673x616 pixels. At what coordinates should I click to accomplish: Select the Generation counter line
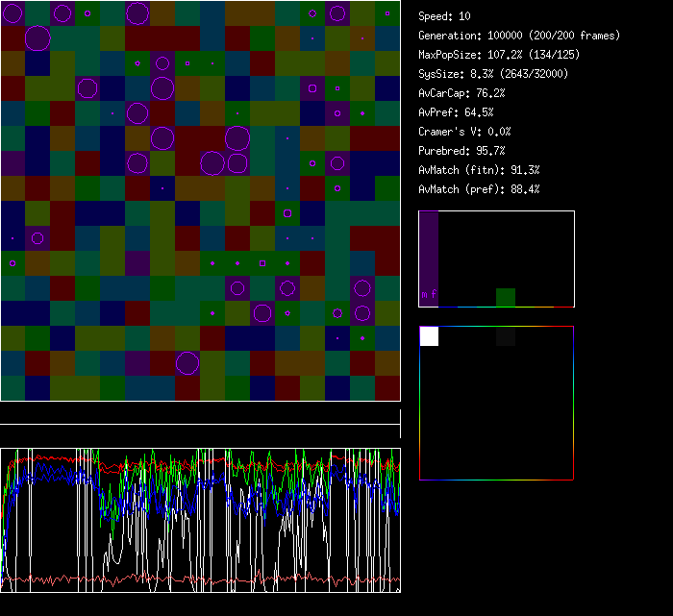tap(519, 36)
